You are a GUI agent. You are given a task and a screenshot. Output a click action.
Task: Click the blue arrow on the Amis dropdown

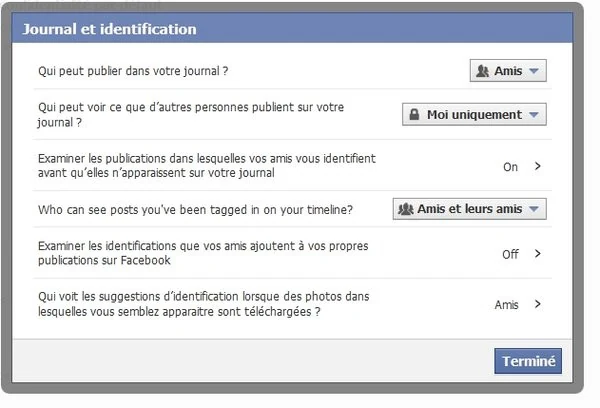534,71
